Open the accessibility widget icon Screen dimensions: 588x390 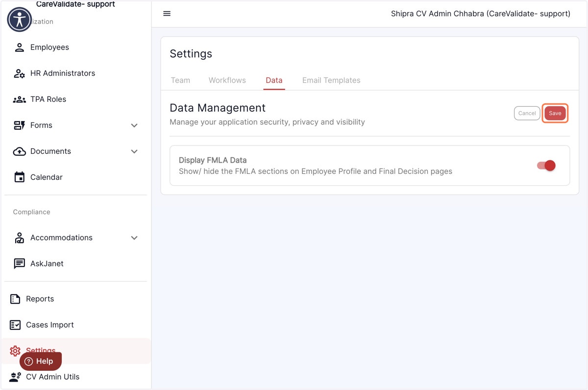20,20
